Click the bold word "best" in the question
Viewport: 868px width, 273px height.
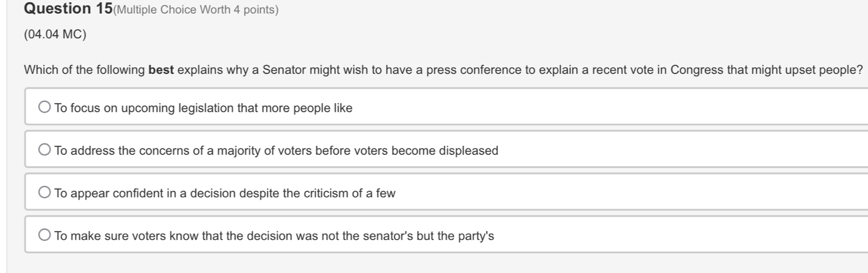161,70
